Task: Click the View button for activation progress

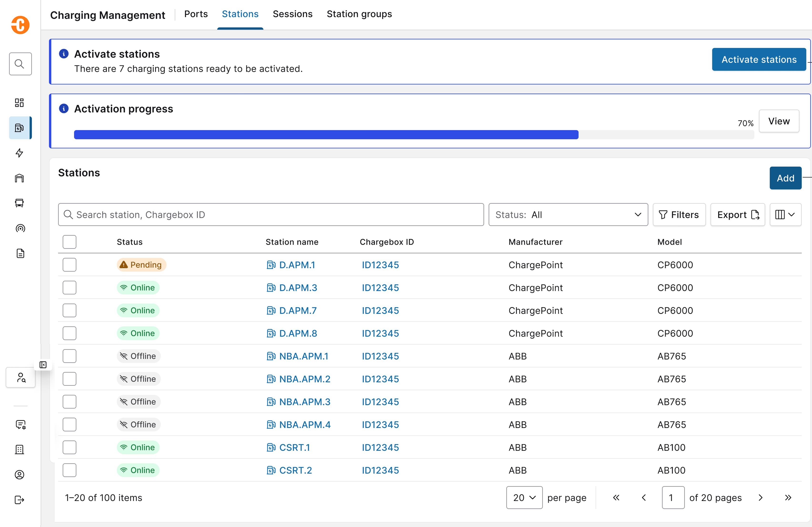Action: 779,121
